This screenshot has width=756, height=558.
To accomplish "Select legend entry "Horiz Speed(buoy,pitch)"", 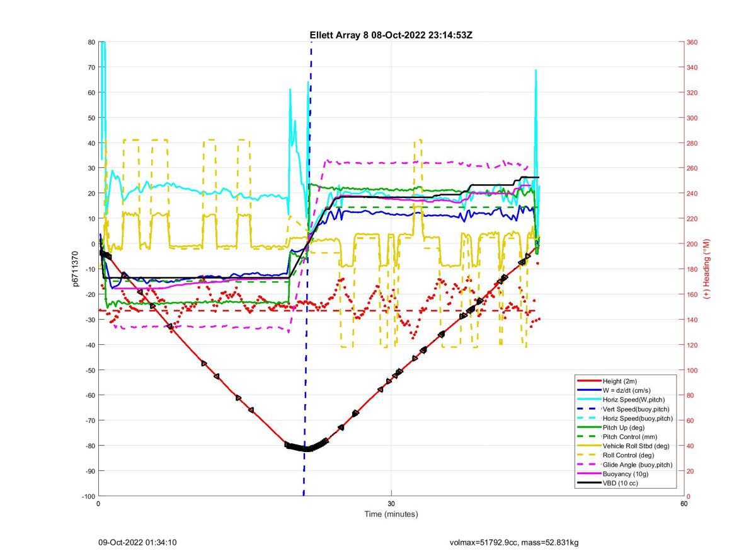I will [x=638, y=418].
